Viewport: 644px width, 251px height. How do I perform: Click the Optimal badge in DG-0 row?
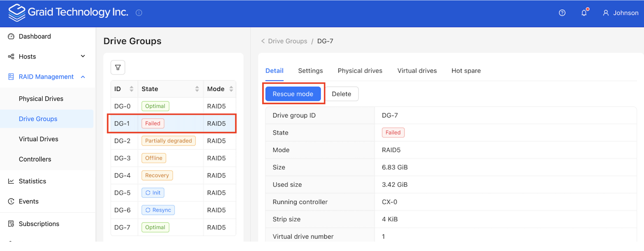click(155, 106)
